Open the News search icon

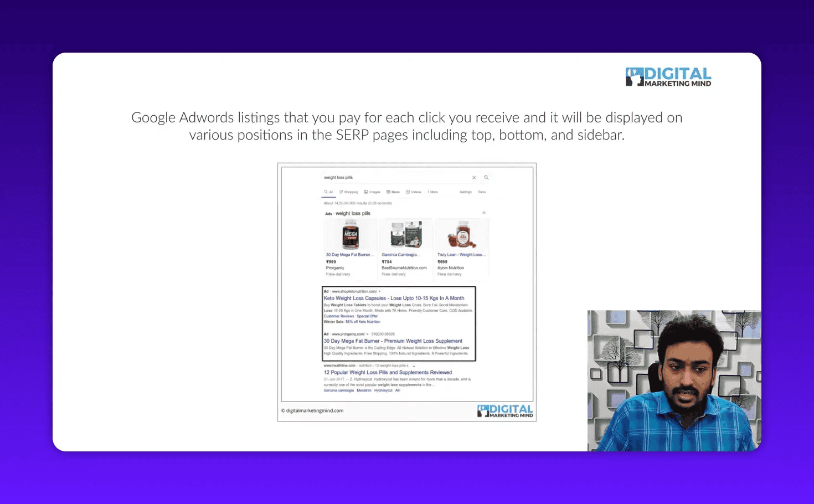(x=388, y=192)
